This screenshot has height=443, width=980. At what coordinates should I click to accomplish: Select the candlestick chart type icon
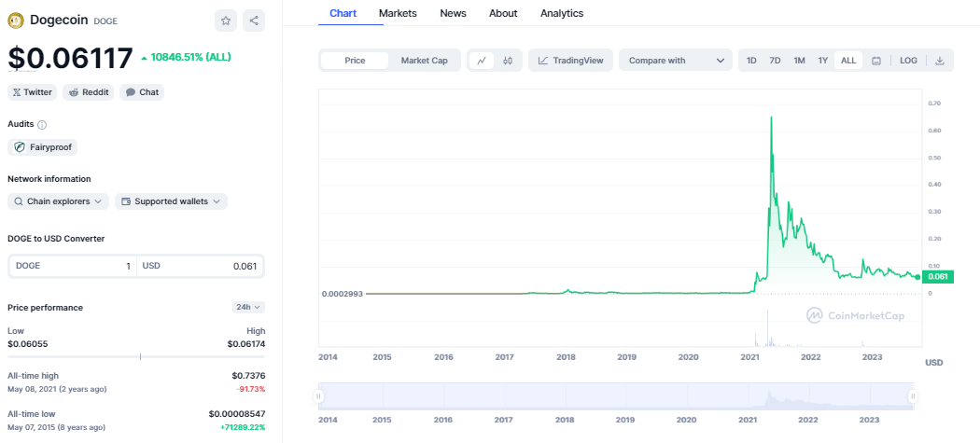(508, 61)
